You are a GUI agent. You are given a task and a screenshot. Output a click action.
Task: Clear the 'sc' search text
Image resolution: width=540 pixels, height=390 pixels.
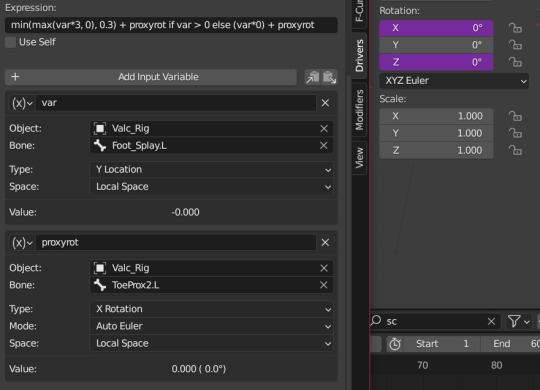[x=491, y=321]
